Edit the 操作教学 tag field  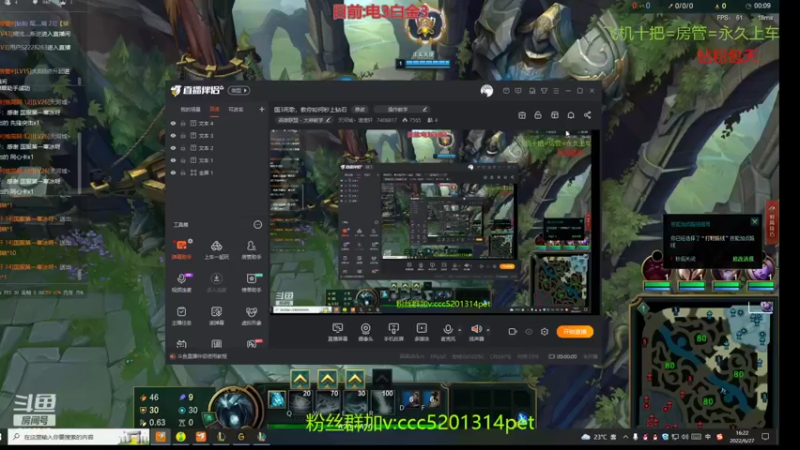pyautogui.click(x=401, y=109)
